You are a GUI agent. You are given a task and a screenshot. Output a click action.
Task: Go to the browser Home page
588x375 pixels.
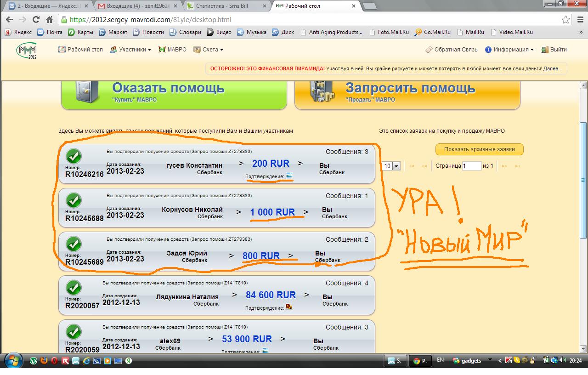(49, 20)
